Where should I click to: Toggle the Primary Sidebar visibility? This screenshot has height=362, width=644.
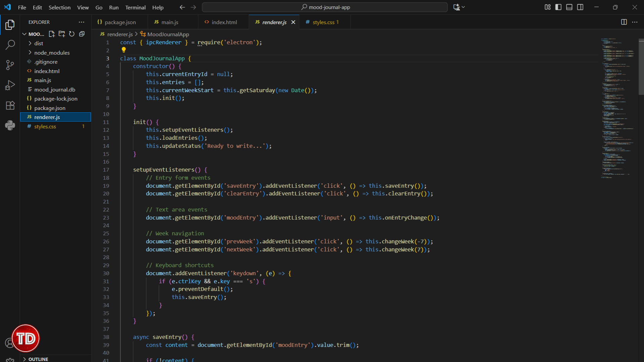[558, 7]
